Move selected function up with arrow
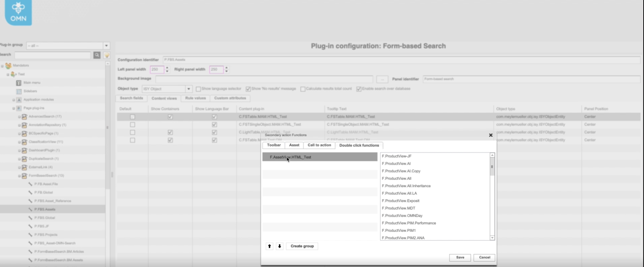 (269, 246)
